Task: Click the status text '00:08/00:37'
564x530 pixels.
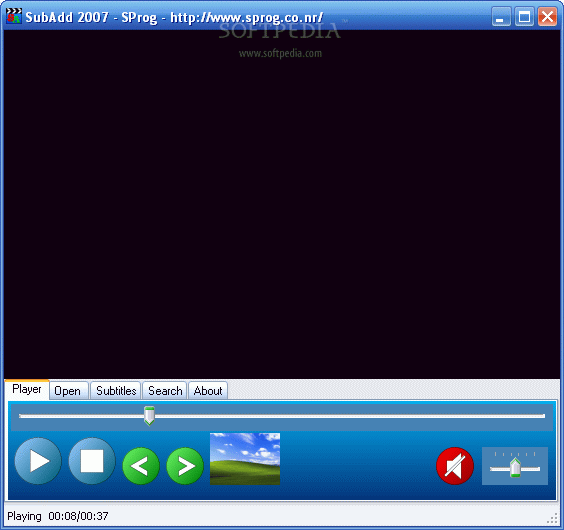Action: click(x=78, y=516)
